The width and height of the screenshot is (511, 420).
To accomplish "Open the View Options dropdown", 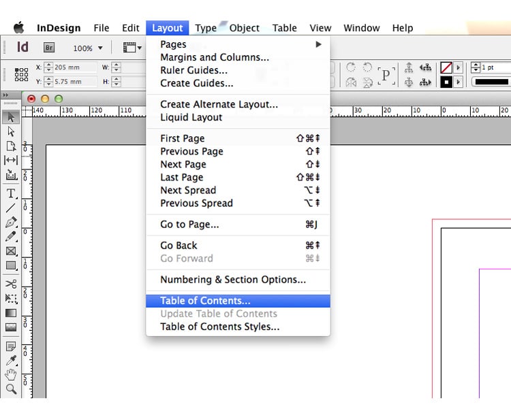I will tap(132, 48).
